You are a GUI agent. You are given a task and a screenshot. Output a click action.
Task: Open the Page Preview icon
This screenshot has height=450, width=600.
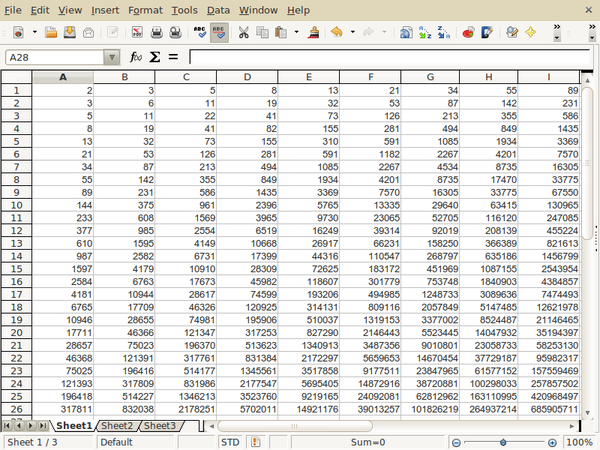[175, 33]
